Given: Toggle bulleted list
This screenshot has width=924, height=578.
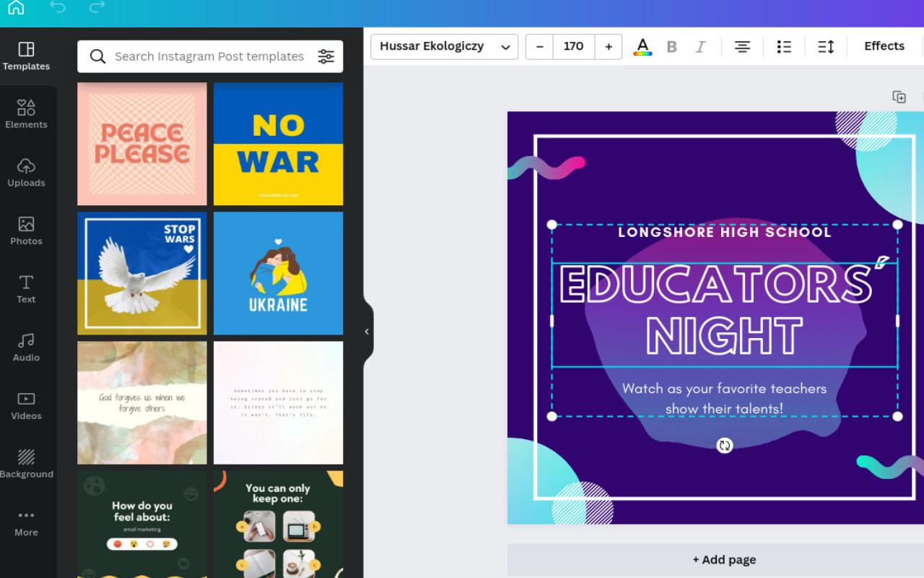Looking at the screenshot, I should (784, 46).
